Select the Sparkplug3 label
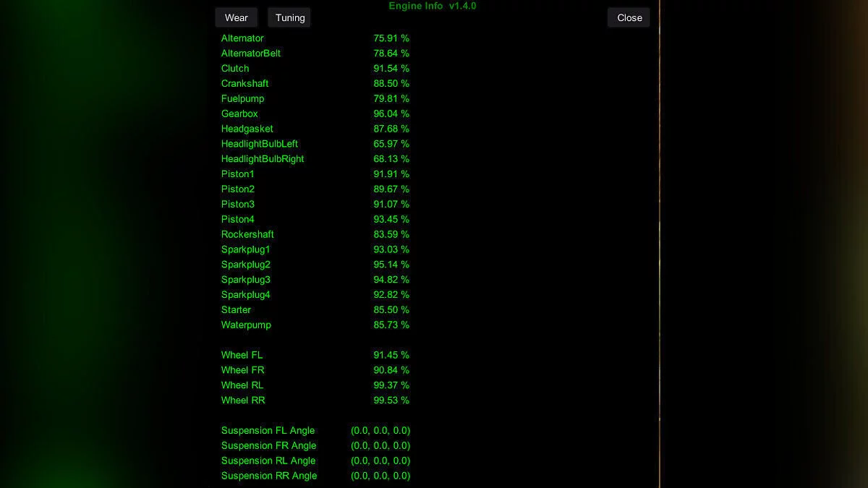Screen dimensions: 868x488 (x=245, y=280)
